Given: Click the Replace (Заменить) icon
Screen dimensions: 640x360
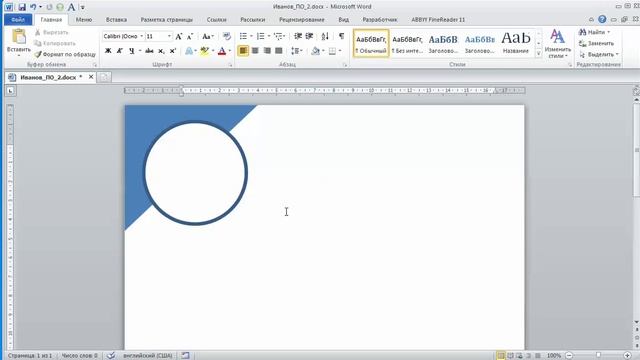Looking at the screenshot, I should pos(582,43).
